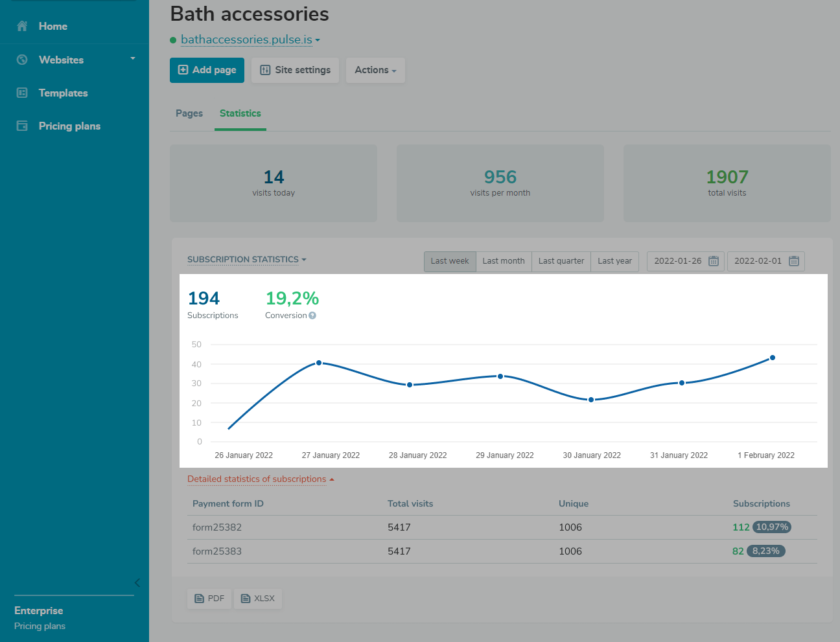Collapse Detailed statistics of subscriptions
The image size is (840, 642).
[x=261, y=479]
